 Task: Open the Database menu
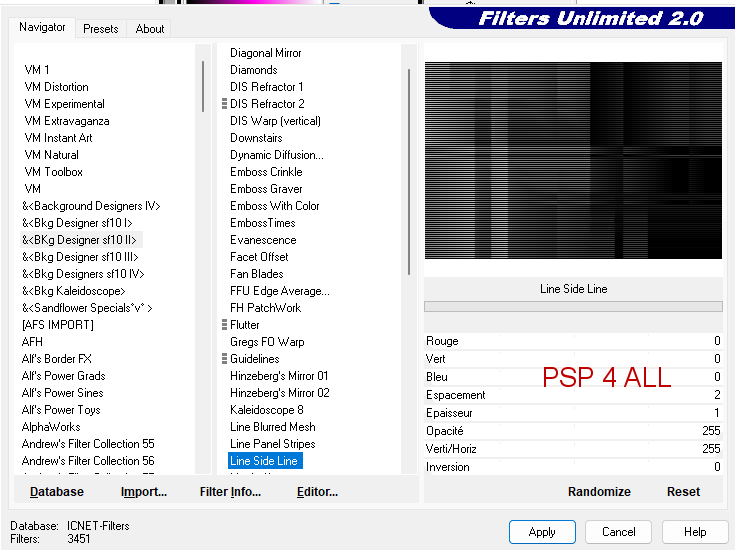tap(57, 492)
